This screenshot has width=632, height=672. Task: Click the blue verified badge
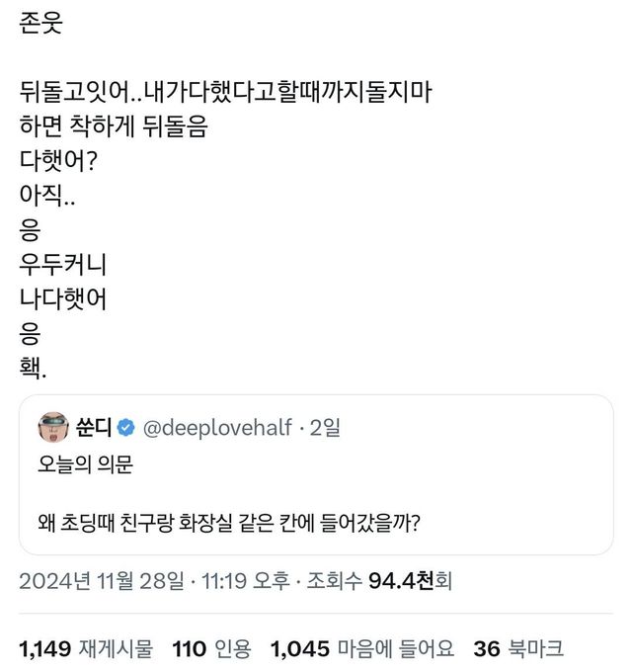[x=126, y=428]
